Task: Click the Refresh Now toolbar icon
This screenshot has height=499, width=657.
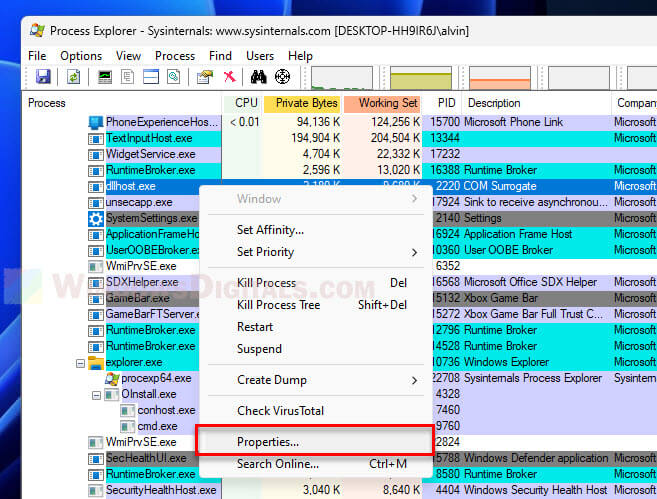Action: [73, 77]
